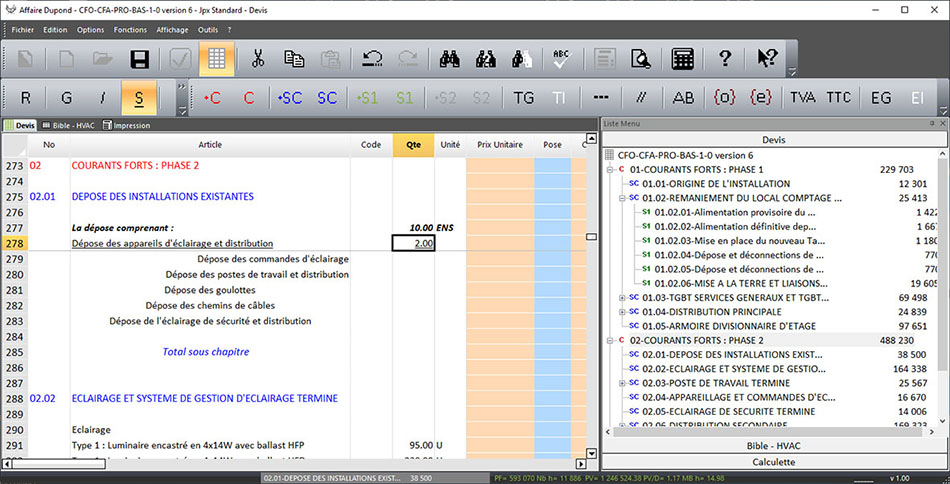
Task: Open the calculator icon in toolbar
Action: click(682, 59)
